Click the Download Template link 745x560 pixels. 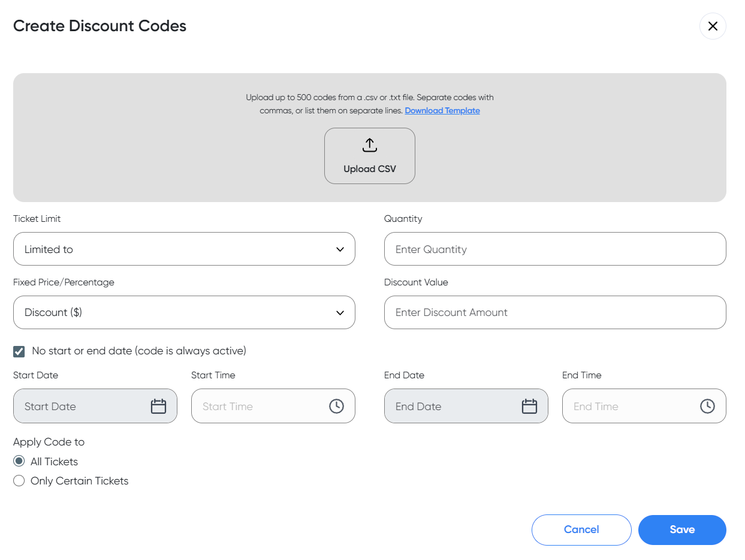coord(442,111)
